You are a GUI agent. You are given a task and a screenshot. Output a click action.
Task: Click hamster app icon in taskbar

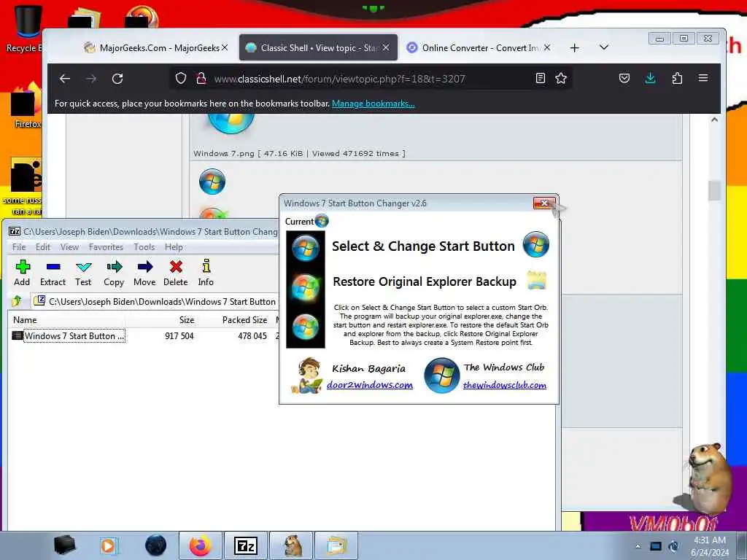[292, 545]
